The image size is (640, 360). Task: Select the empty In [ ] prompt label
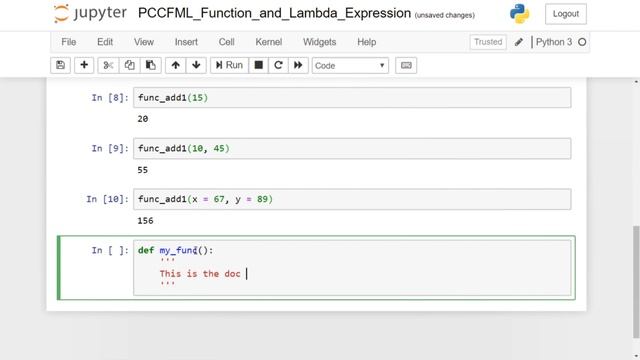coord(110,250)
